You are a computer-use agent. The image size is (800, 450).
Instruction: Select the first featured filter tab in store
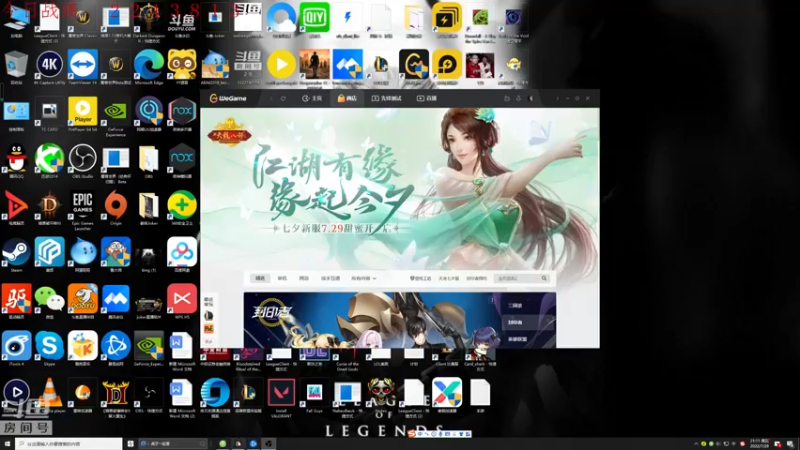(x=260, y=278)
